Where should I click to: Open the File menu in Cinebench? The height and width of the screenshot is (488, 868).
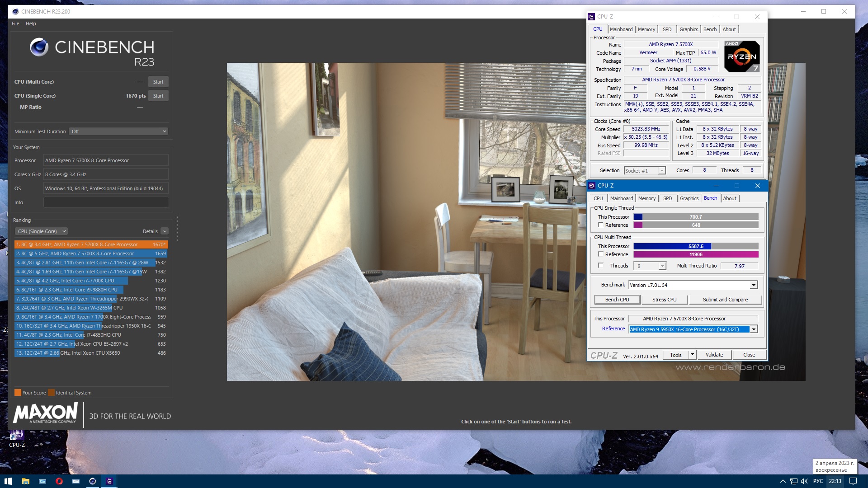[x=15, y=23]
